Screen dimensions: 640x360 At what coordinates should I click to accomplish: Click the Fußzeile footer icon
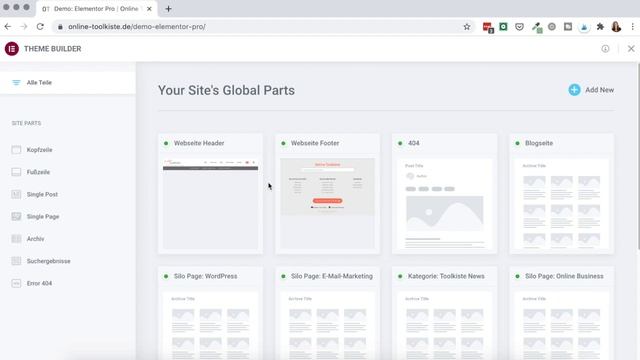click(16, 172)
